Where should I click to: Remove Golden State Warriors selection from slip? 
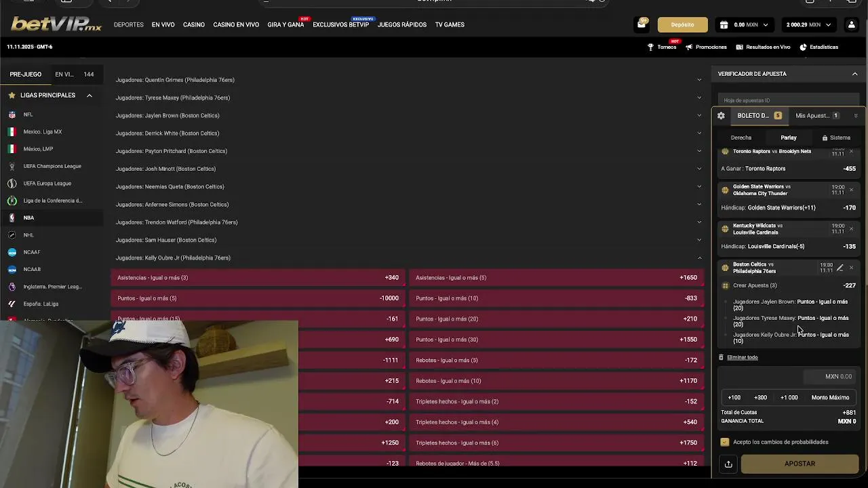[x=851, y=190]
